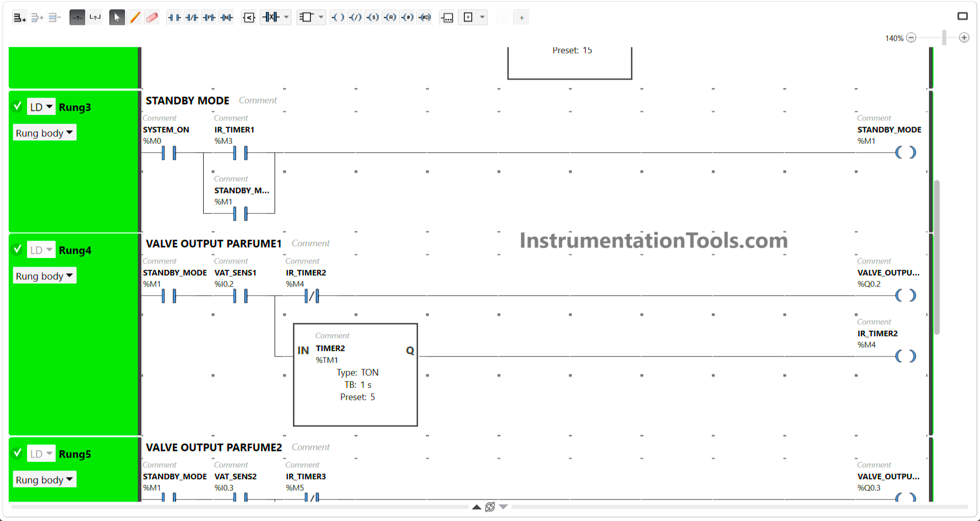The image size is (980, 521).
Task: Select the draw line pencil tool
Action: pyautogui.click(x=135, y=18)
